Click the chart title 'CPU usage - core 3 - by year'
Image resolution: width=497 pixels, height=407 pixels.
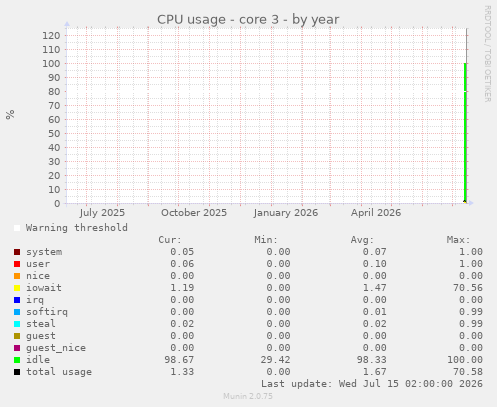[248, 20]
